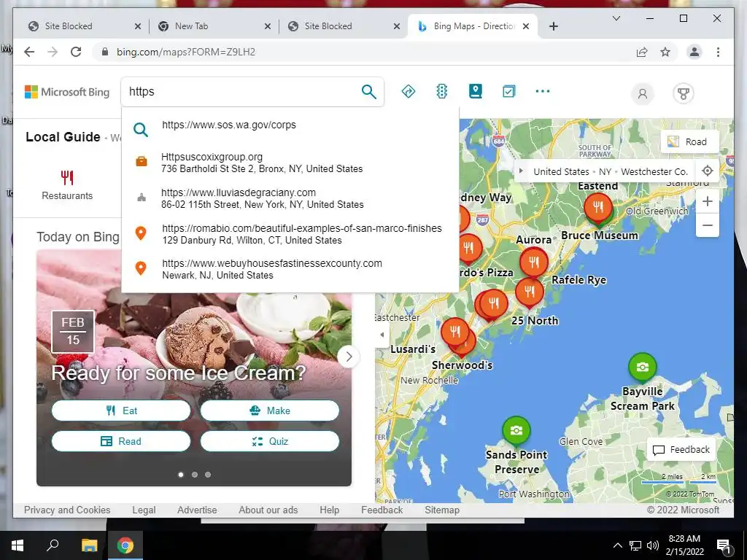747x560 pixels.
Task: Select webuyhousesfastinessexcounty.com suggestion
Action: click(290, 269)
